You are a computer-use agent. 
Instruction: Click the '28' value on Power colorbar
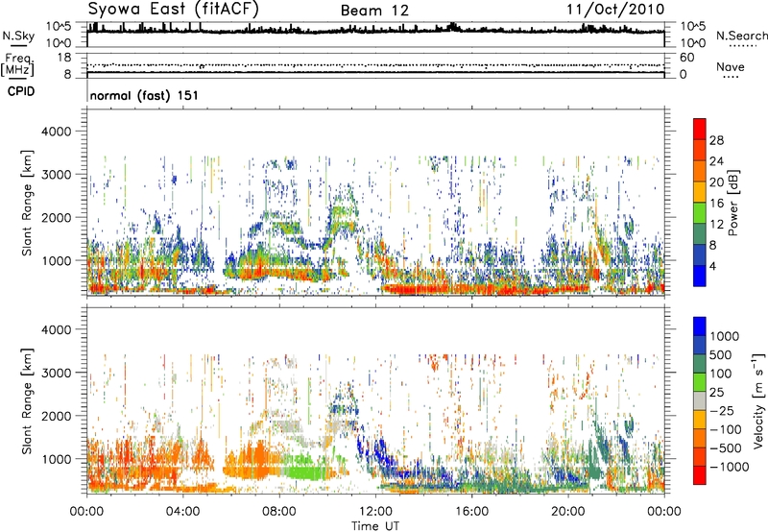click(x=716, y=140)
